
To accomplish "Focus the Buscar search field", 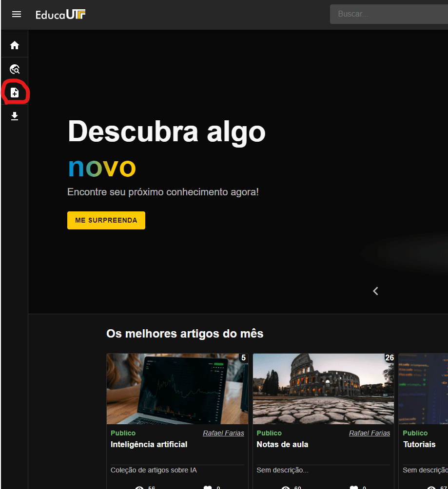I will [x=389, y=14].
